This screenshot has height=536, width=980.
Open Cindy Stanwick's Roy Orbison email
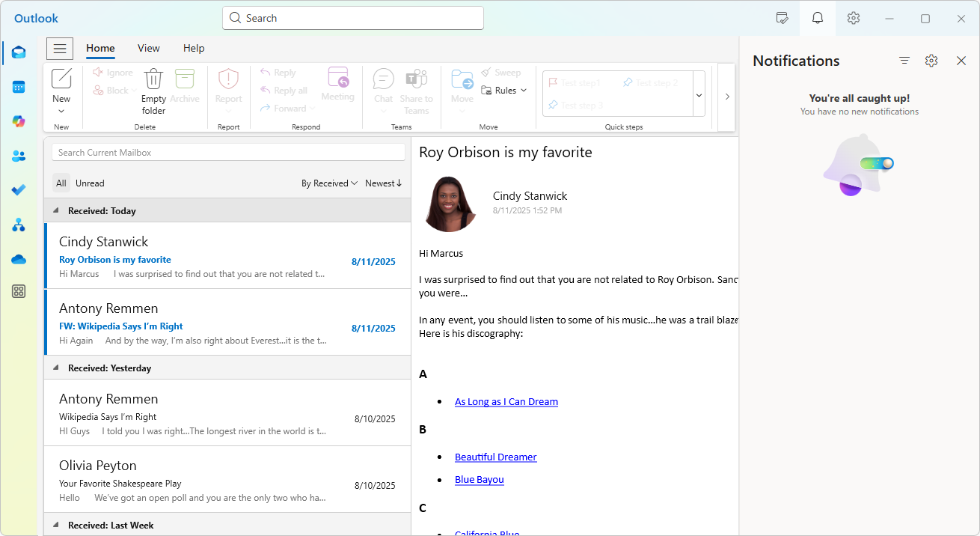pyautogui.click(x=227, y=255)
